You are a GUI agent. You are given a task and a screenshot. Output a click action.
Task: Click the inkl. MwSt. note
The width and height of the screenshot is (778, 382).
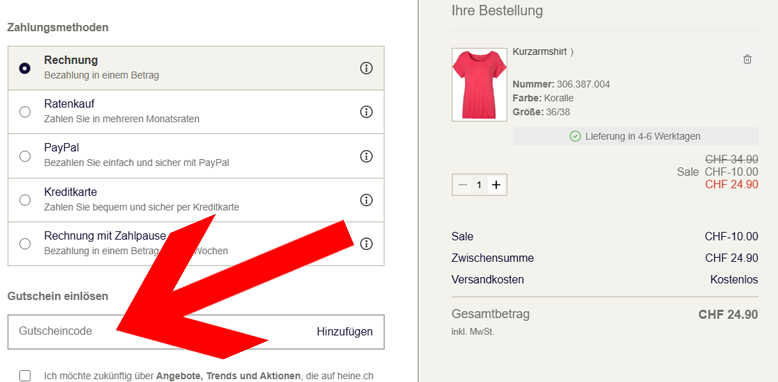473,332
